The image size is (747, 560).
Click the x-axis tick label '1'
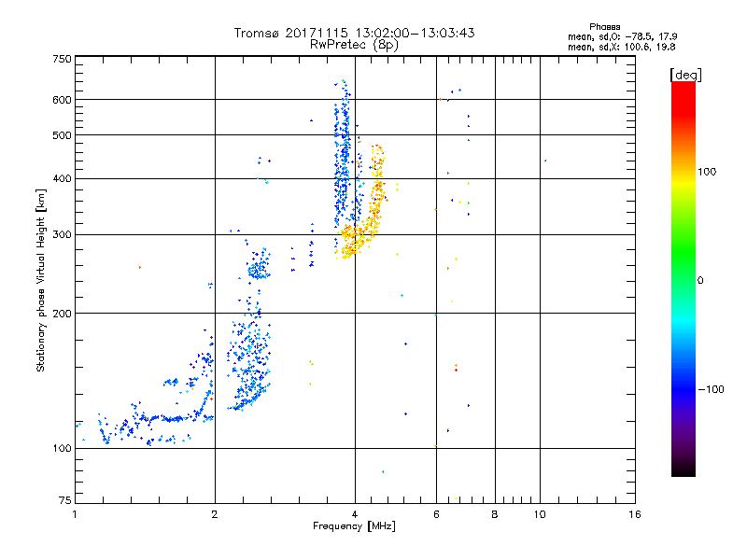tap(75, 514)
